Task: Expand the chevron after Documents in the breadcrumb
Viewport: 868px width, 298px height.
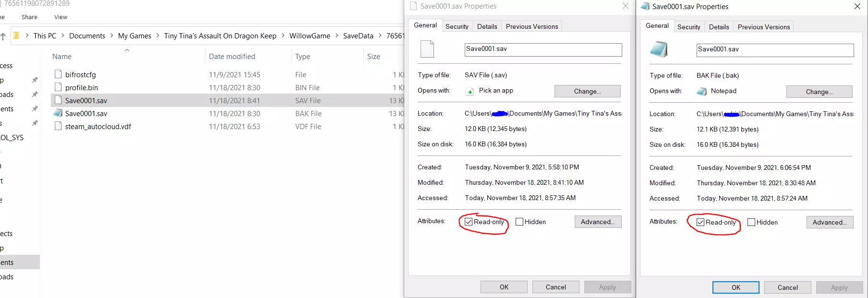Action: point(112,36)
